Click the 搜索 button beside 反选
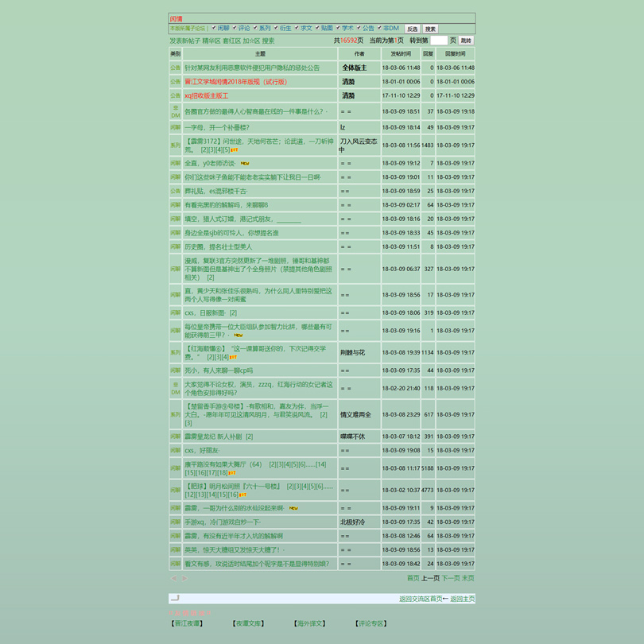The image size is (644, 644). 430,29
